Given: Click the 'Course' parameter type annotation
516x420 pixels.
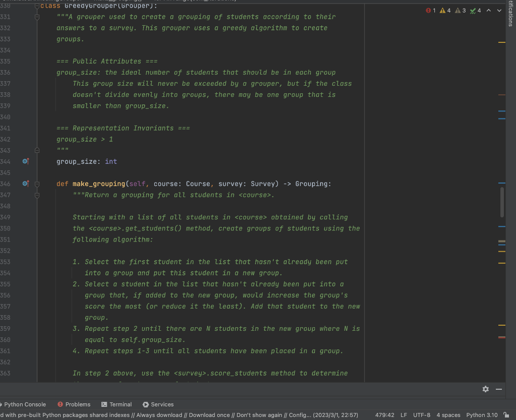Looking at the screenshot, I should tap(198, 184).
